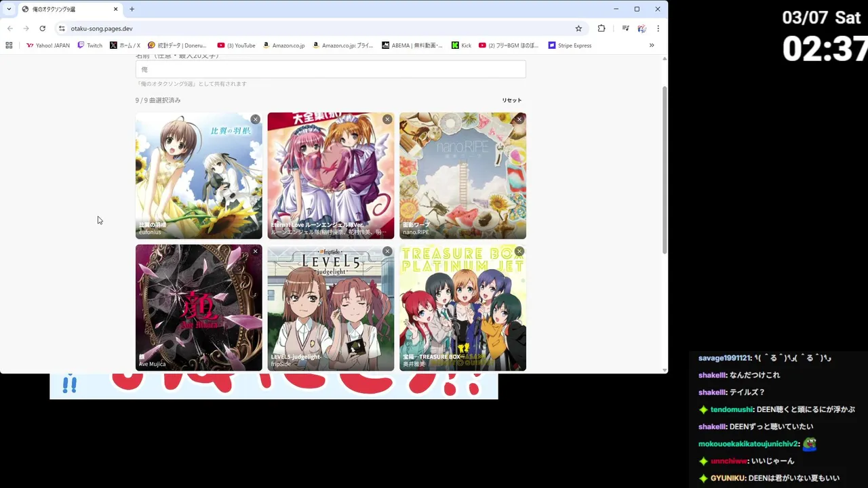
Task: Click the 9 / 9 曲選択済み counter text
Action: [x=158, y=100]
